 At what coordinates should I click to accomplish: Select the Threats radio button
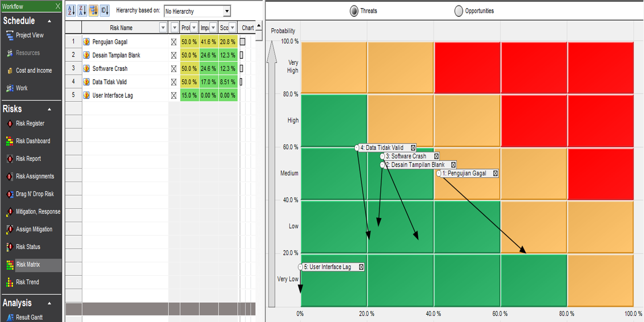[x=354, y=11]
